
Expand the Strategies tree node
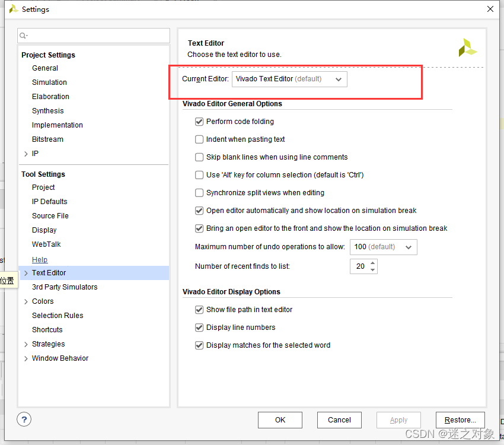pyautogui.click(x=26, y=344)
